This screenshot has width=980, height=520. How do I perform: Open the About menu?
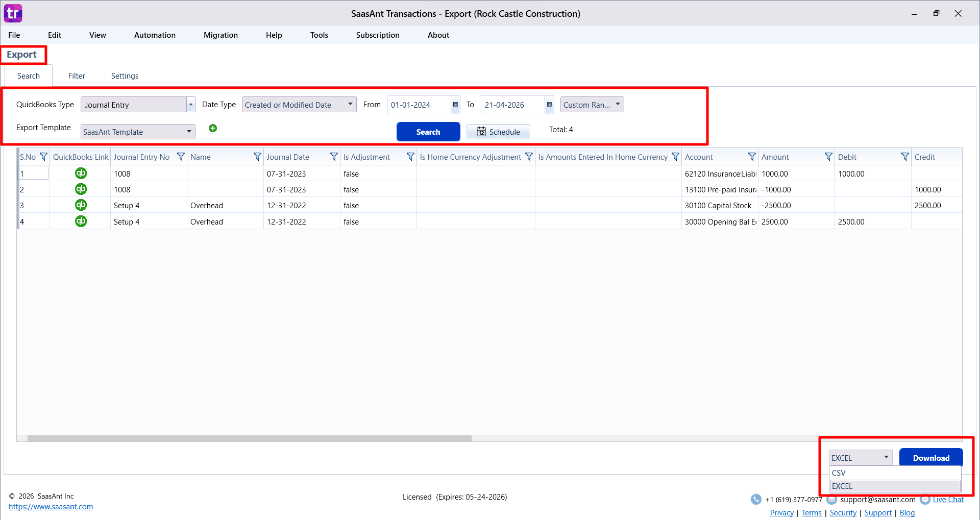click(x=438, y=35)
